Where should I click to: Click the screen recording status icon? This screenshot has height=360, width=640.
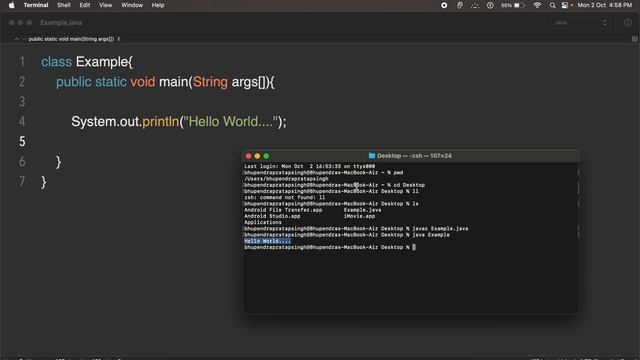(x=444, y=5)
